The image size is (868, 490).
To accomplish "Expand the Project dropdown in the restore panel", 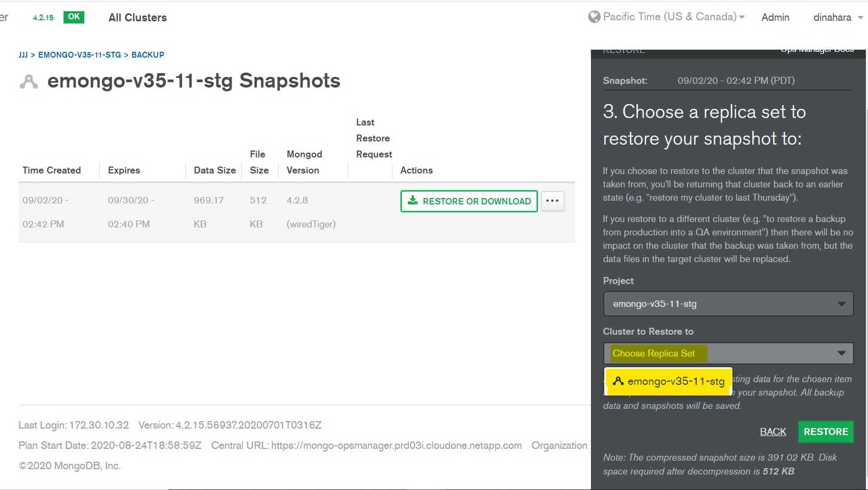I will coord(728,304).
